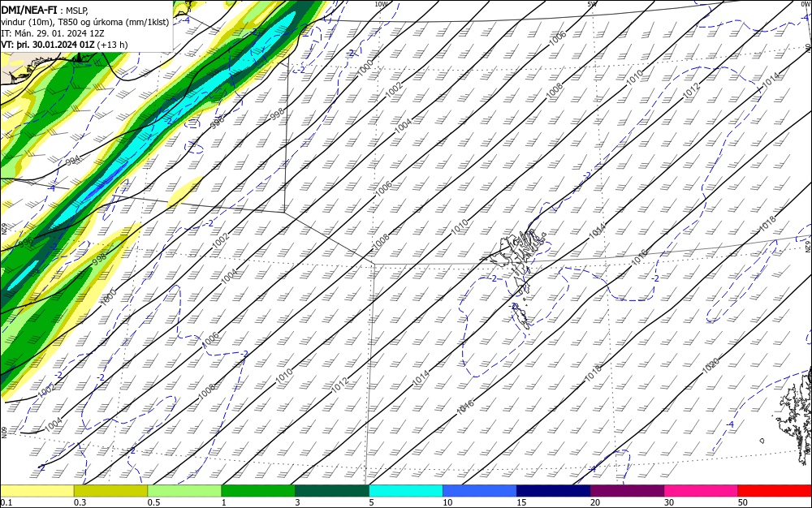Click the initial time "IT: Mán. 29. 01. 2024 12Z"
The image size is (812, 508).
[52, 33]
